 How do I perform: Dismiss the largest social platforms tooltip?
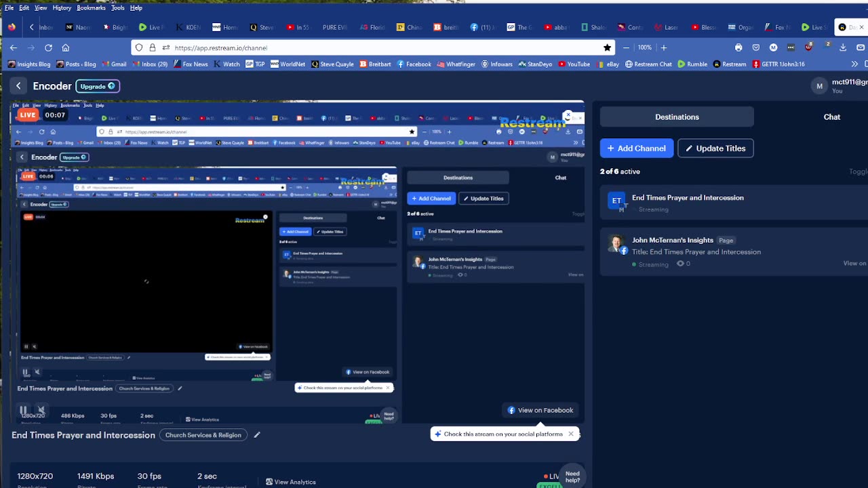(x=571, y=434)
